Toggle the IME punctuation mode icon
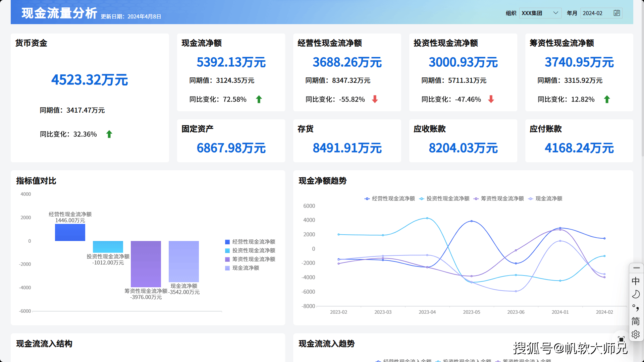The width and height of the screenshot is (644, 362). (636, 308)
